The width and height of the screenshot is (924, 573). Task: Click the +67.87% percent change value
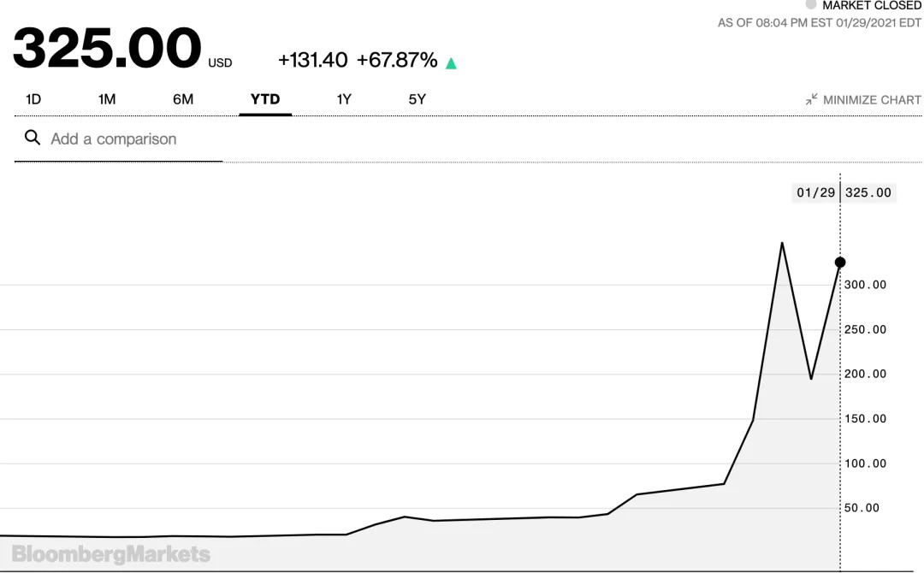[397, 61]
